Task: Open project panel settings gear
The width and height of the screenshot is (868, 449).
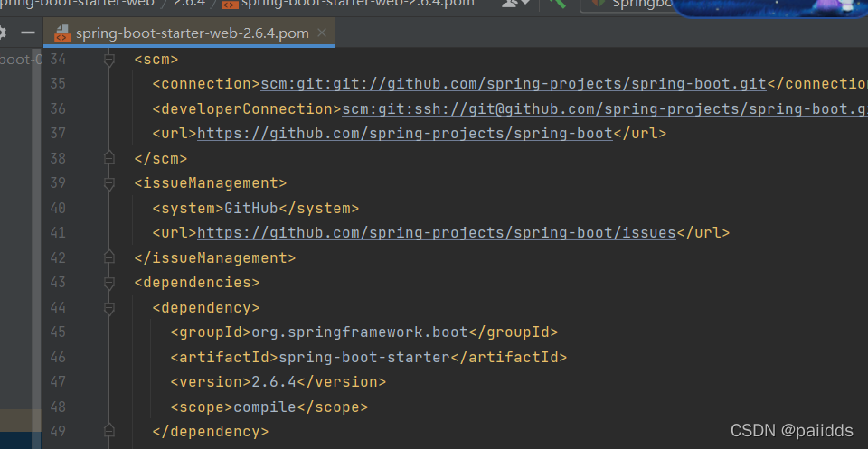Action: click(2, 33)
